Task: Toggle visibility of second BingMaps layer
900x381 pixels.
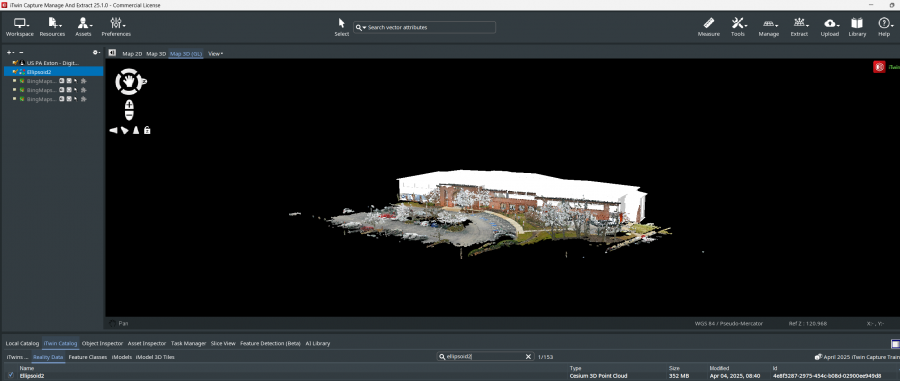Action: [14, 90]
